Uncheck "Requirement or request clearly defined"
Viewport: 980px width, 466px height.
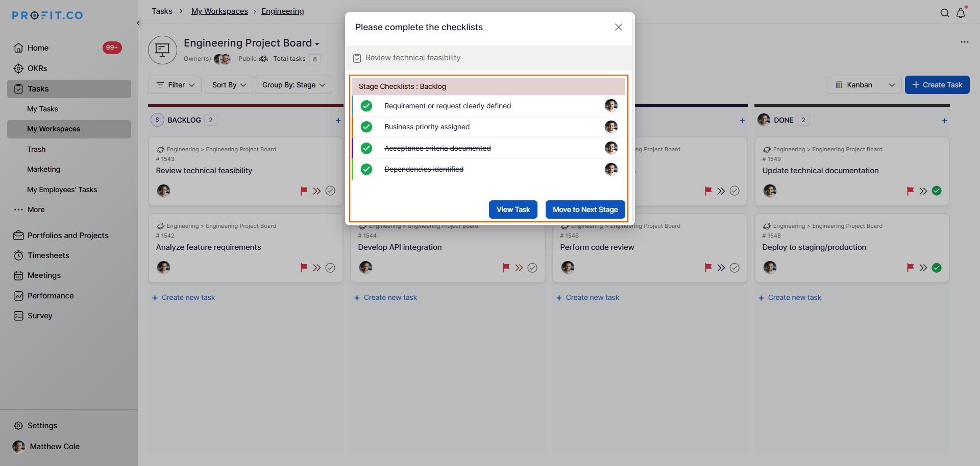click(366, 106)
